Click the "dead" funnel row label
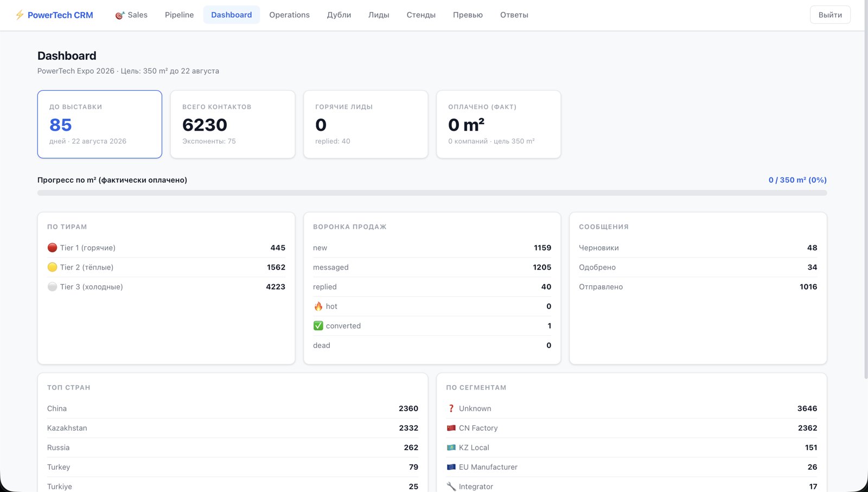 click(321, 346)
